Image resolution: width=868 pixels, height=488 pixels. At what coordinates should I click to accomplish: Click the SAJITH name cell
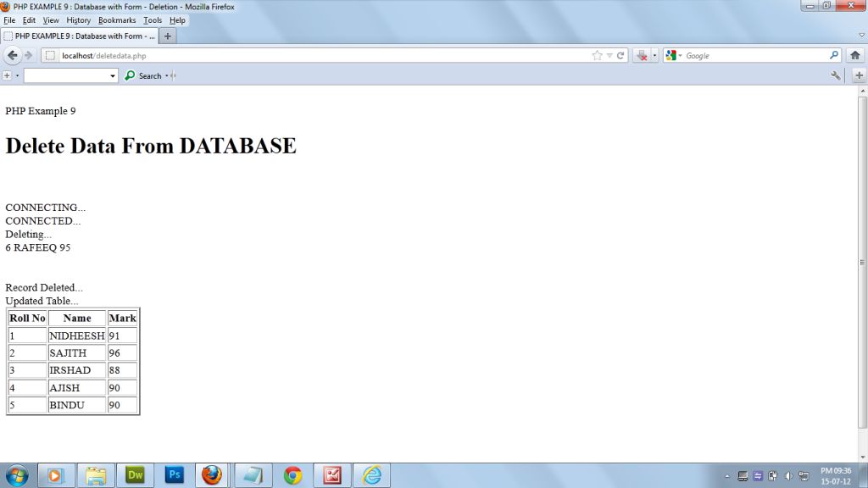[x=77, y=353]
